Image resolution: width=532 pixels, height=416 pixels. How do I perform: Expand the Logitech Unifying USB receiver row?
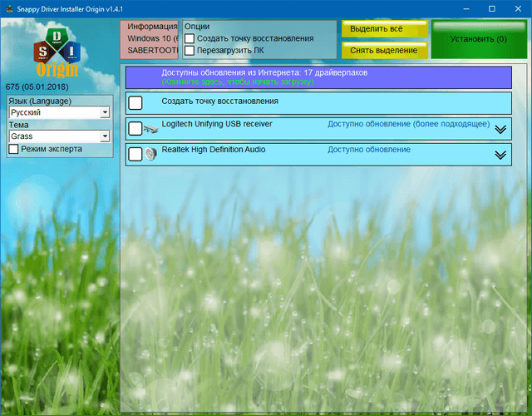coord(500,129)
